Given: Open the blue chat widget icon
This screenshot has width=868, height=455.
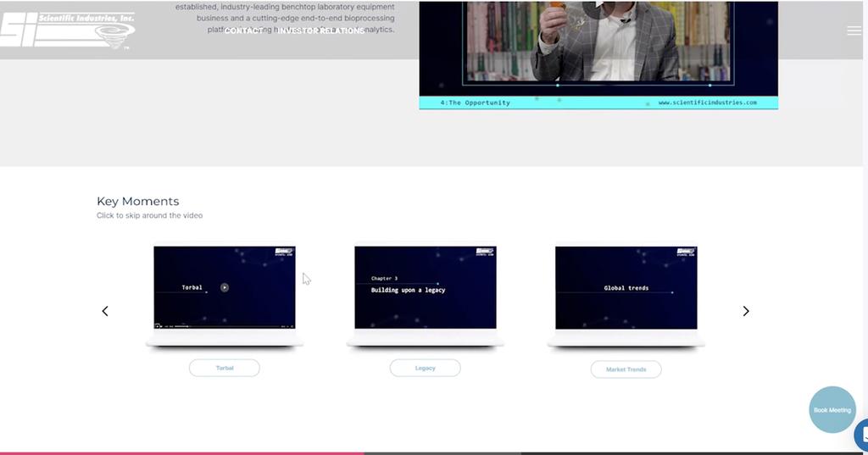Looking at the screenshot, I should pyautogui.click(x=860, y=436).
